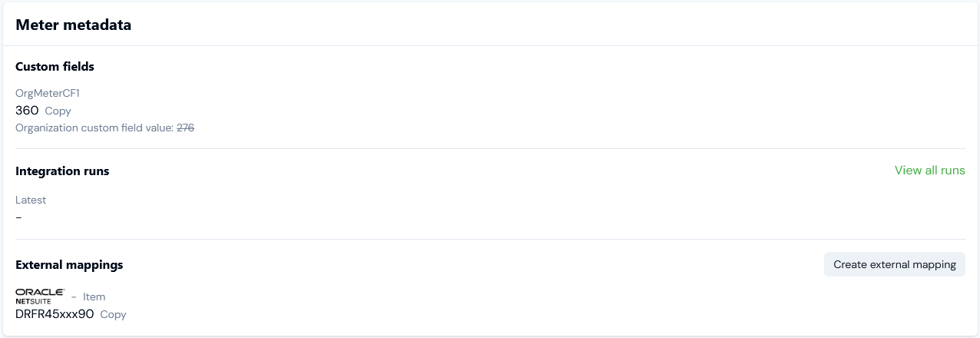The image size is (980, 338).
Task: Click the dash below the Latest label
Action: (x=19, y=217)
